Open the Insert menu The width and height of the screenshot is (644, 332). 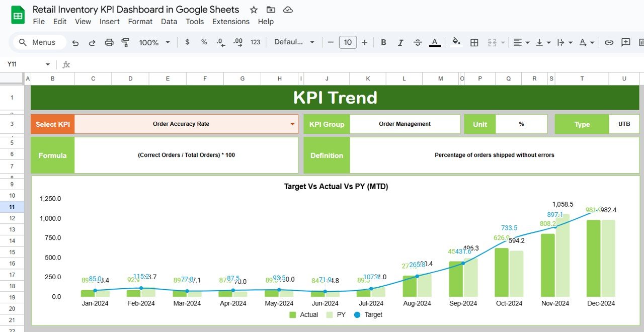[110, 22]
